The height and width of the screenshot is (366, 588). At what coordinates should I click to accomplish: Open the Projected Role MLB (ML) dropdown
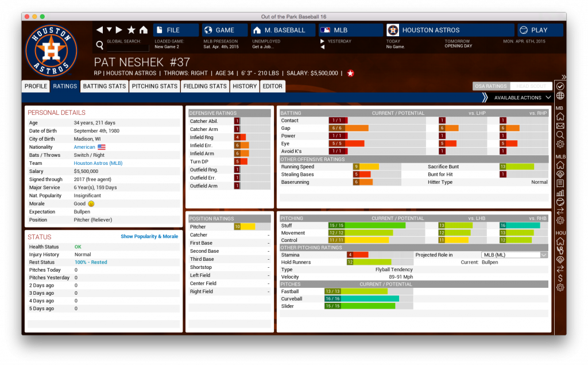click(x=514, y=255)
